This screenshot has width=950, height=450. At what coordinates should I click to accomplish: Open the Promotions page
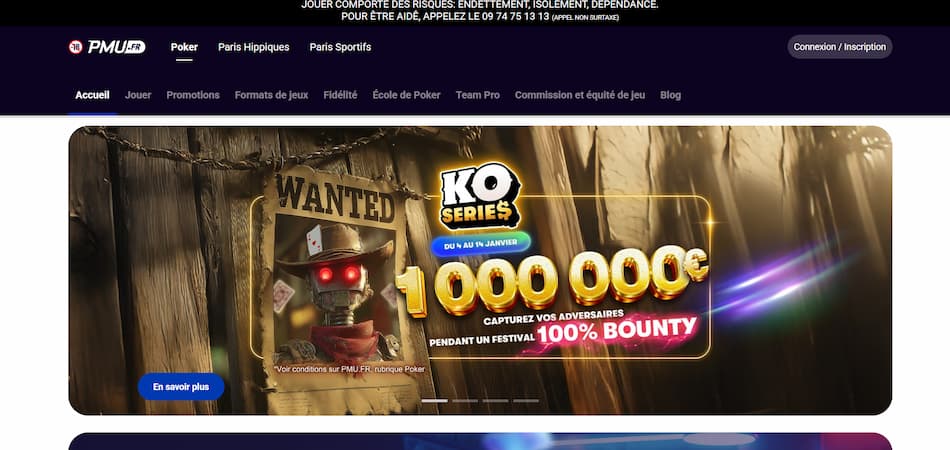193,95
